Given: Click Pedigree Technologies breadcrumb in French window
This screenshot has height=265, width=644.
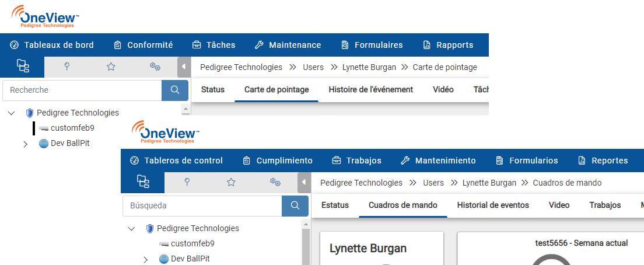Looking at the screenshot, I should click(x=241, y=67).
